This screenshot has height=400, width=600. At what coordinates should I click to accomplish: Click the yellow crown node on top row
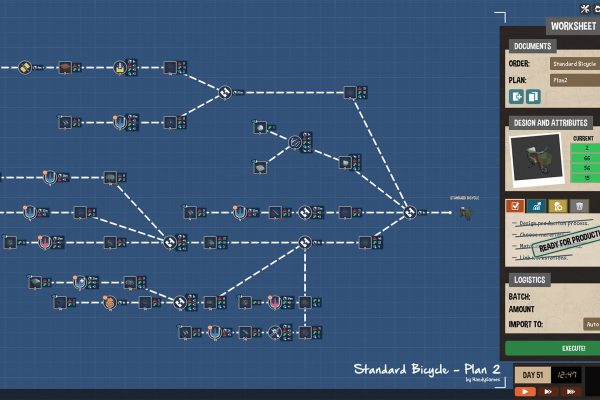pyautogui.click(x=119, y=68)
